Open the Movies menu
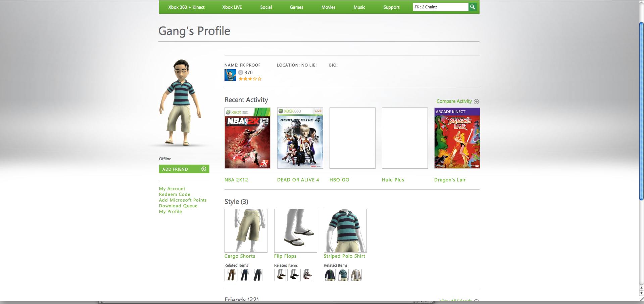The image size is (644, 304). [329, 7]
